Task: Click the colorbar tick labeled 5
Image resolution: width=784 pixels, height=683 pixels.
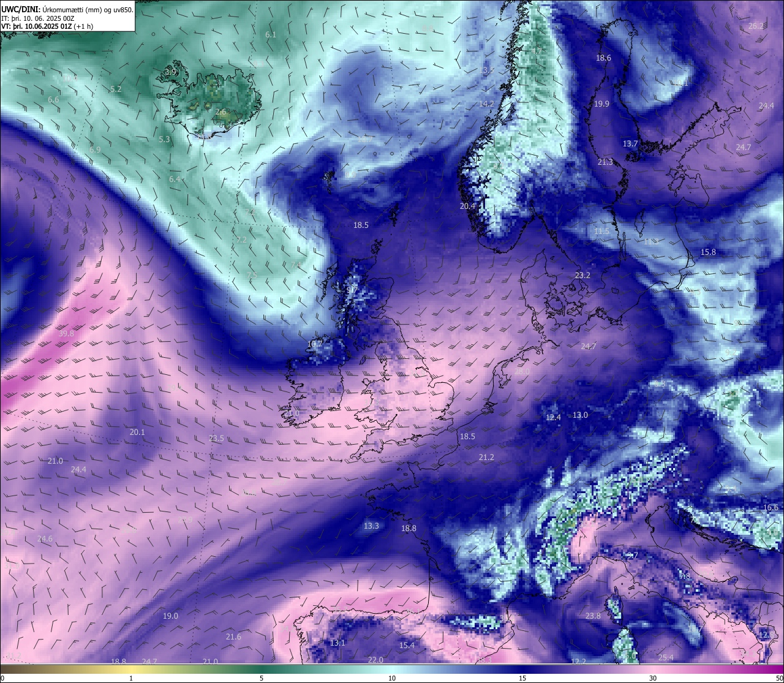Action: coord(262,678)
